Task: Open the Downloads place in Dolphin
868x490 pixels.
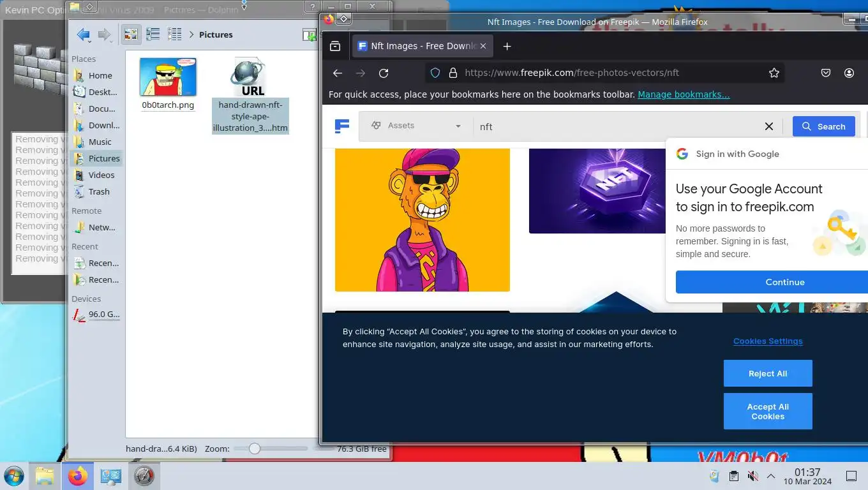Action: click(x=96, y=125)
